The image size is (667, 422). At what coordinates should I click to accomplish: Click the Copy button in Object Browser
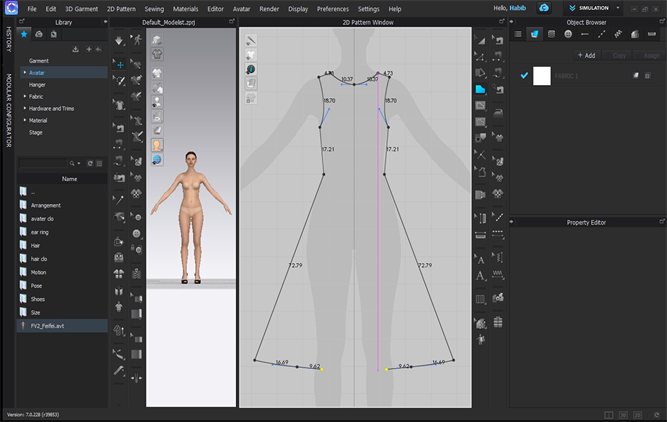point(619,55)
